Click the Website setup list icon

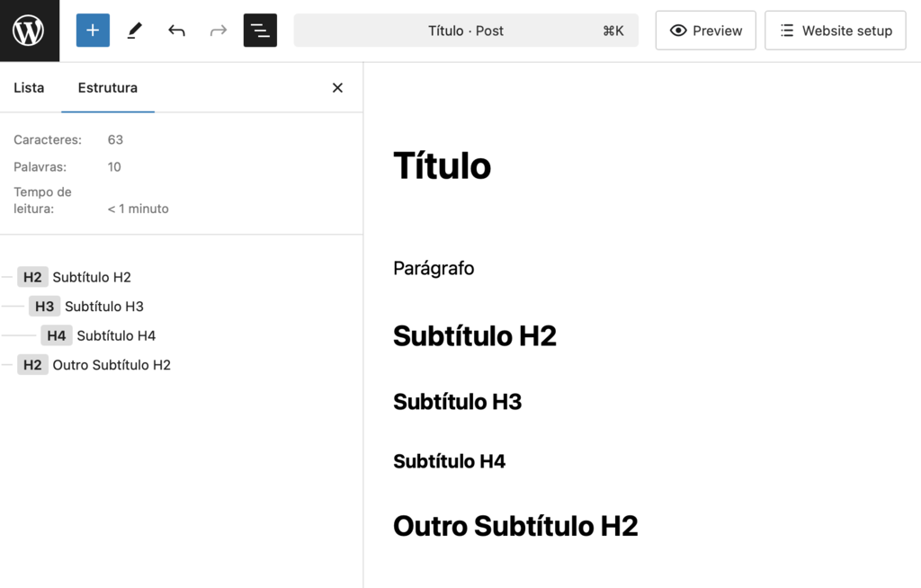[x=835, y=30]
